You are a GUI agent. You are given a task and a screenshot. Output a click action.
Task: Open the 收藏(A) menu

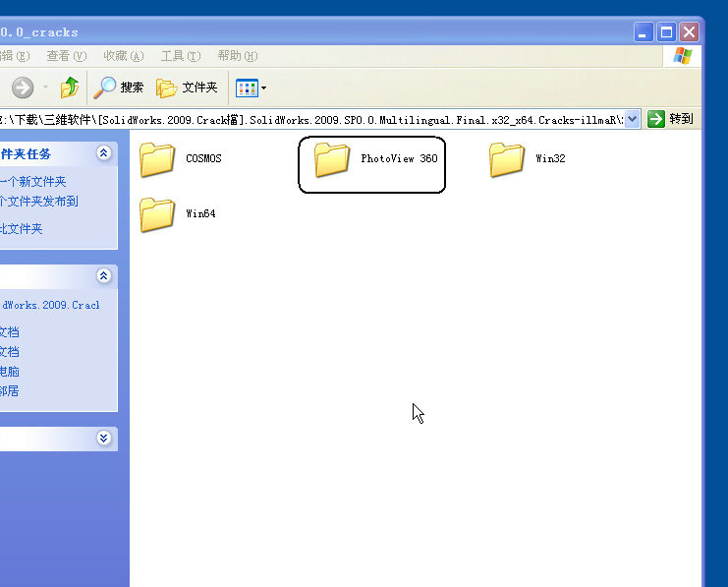pos(124,56)
